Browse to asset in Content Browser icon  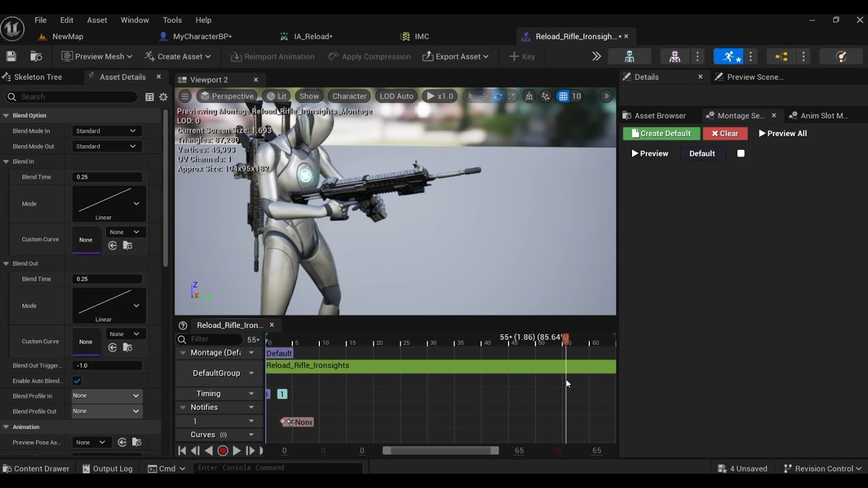(x=37, y=56)
